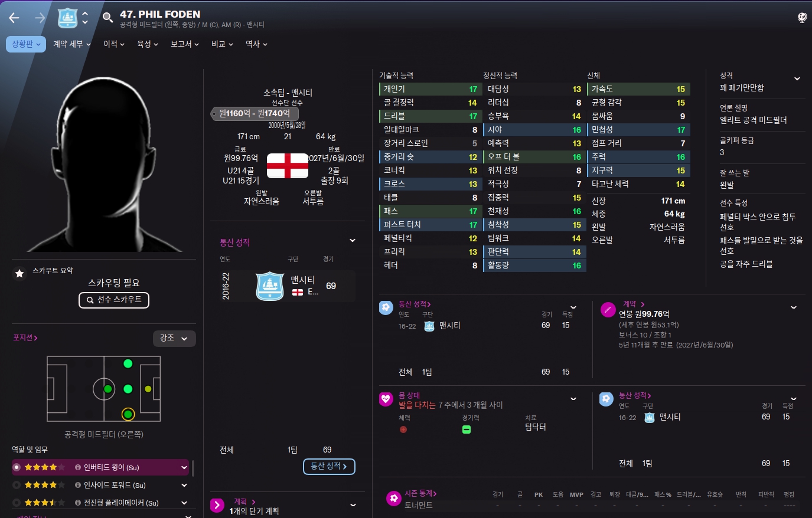Open the 포지션 link

25,337
